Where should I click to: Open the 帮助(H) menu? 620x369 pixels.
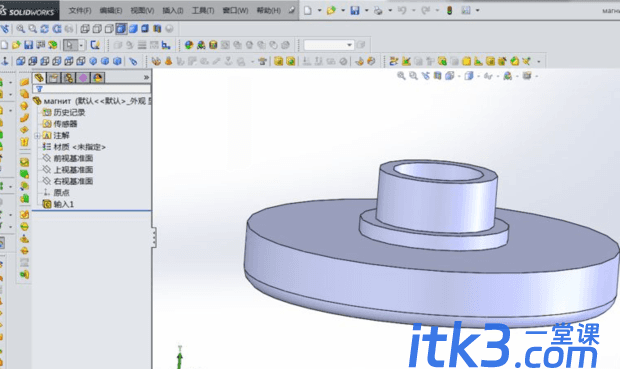(x=268, y=10)
